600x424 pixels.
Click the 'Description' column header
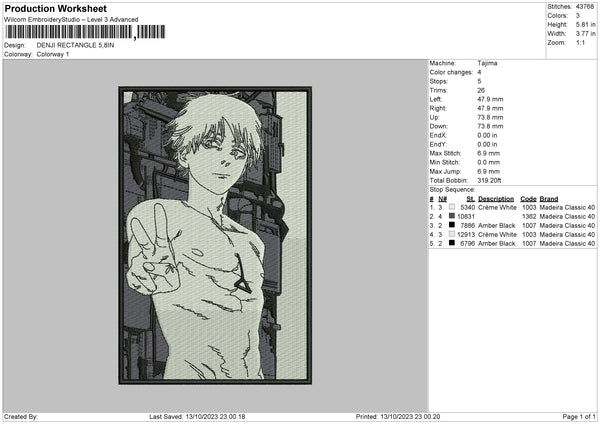pos(496,199)
